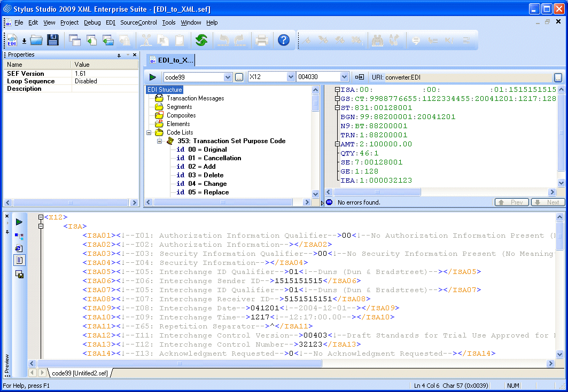Click the preview pane horizontal scrollbar thumb
The image size is (568, 392).
click(x=180, y=363)
